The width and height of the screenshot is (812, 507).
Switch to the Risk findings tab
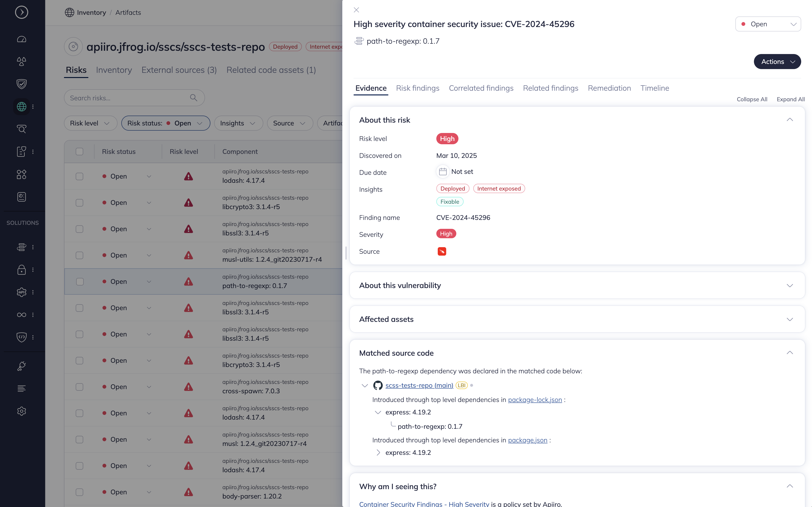418,88
